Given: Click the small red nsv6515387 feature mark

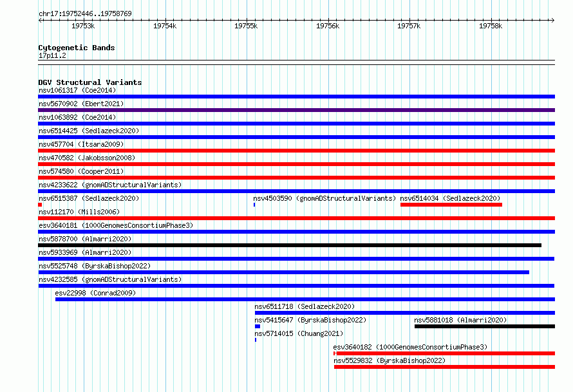Looking at the screenshot, I should pos(40,205).
